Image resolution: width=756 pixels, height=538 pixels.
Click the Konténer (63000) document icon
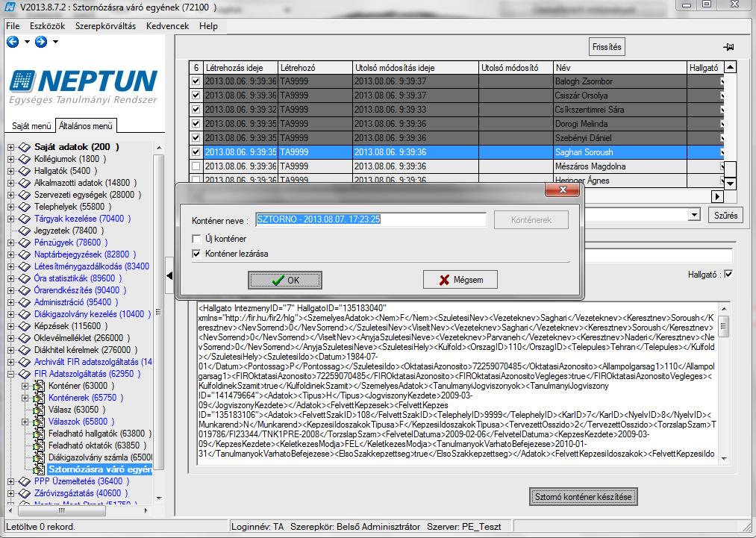pyautogui.click(x=39, y=386)
